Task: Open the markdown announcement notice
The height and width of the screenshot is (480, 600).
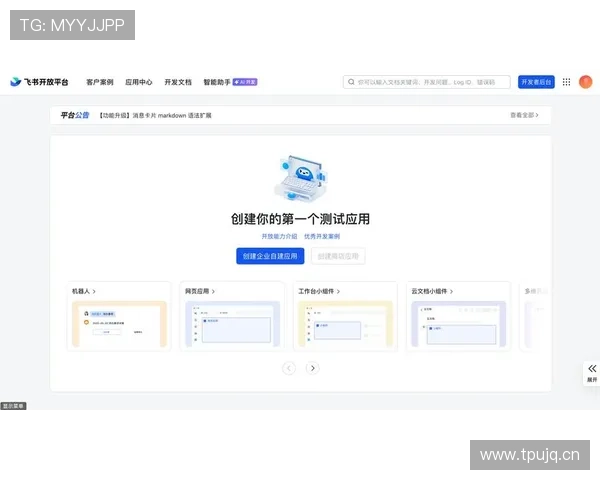Action: (155, 115)
